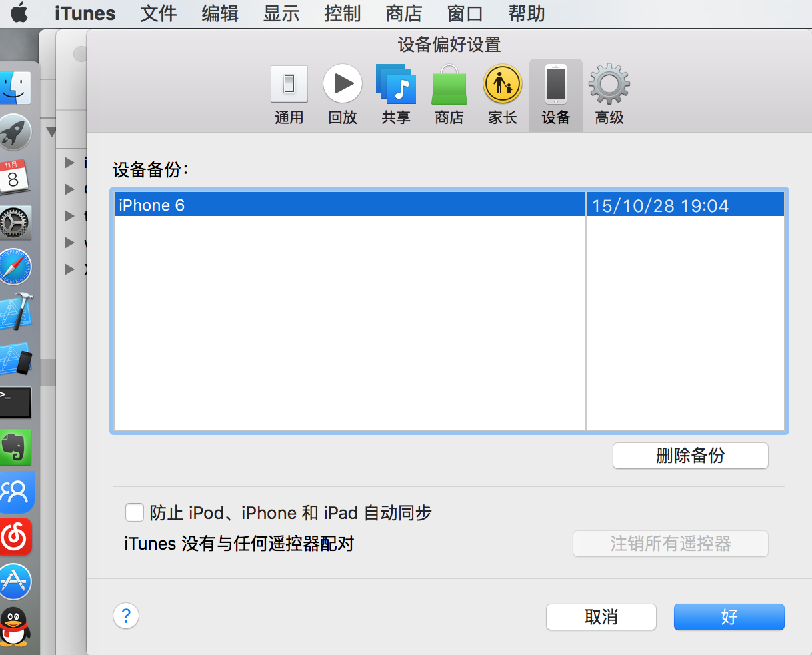
Task: Open the 回放 (Playback) preferences pane
Action: point(343,96)
